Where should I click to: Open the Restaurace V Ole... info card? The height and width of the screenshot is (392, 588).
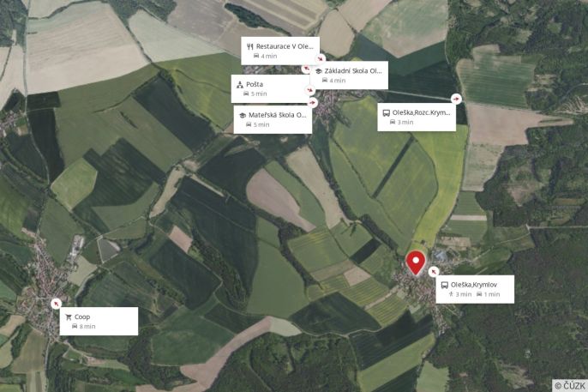point(280,51)
